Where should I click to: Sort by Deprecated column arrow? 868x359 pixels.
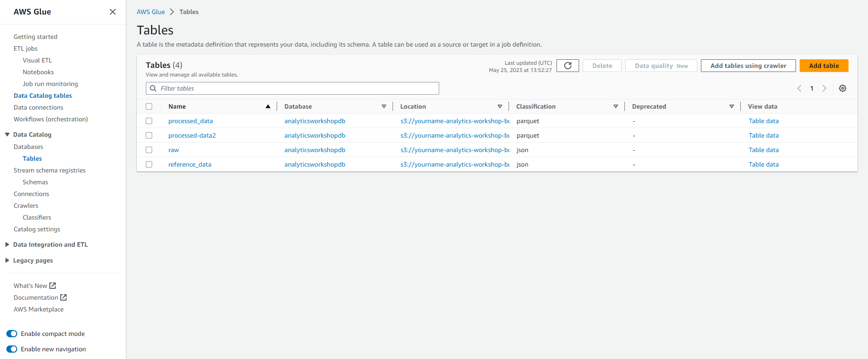click(732, 106)
